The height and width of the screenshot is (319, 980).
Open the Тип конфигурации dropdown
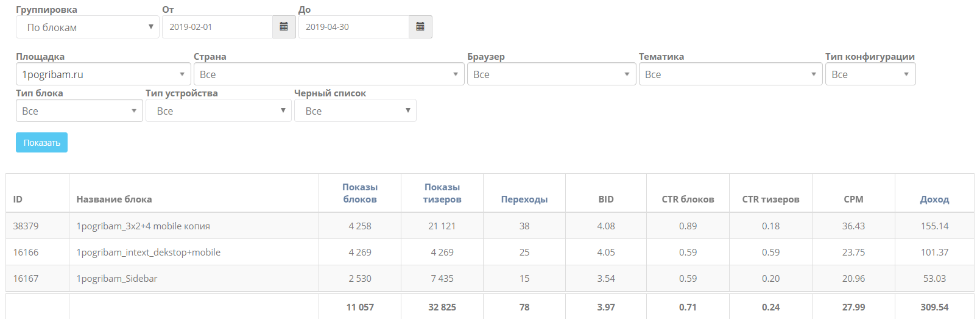click(870, 74)
